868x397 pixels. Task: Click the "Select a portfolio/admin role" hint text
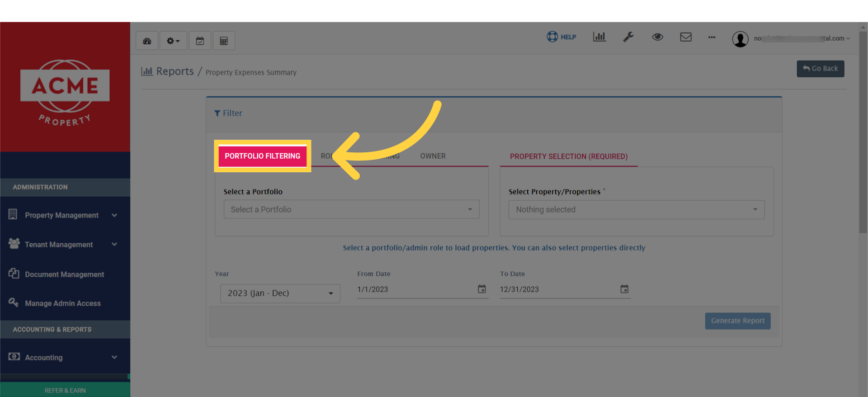tap(494, 248)
